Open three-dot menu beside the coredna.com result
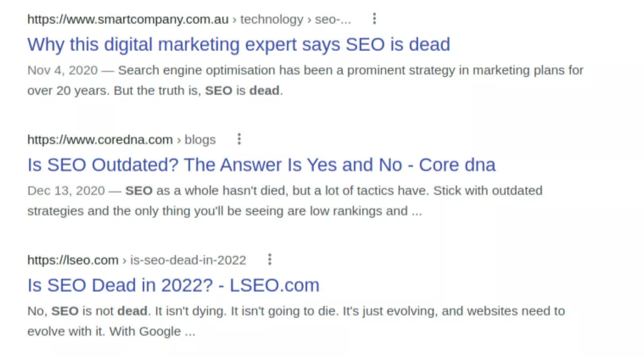The image size is (644, 357). (x=239, y=139)
